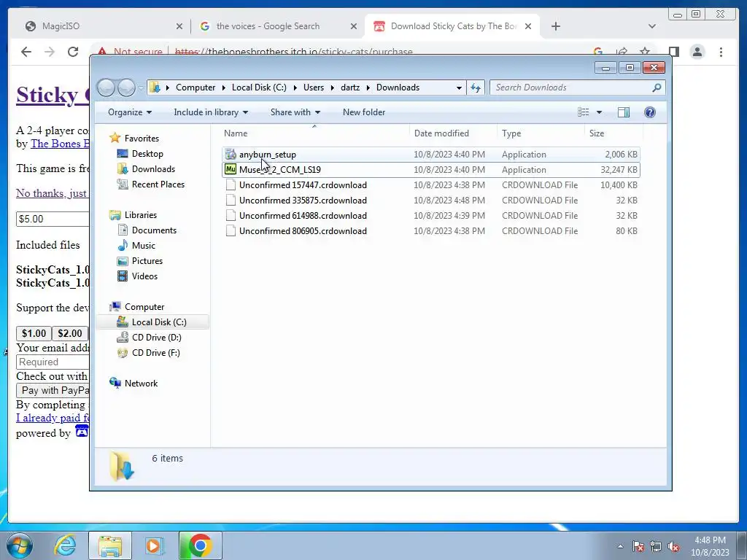Sort by Date modified column
Viewport: 747px width, 560px height.
pos(452,133)
